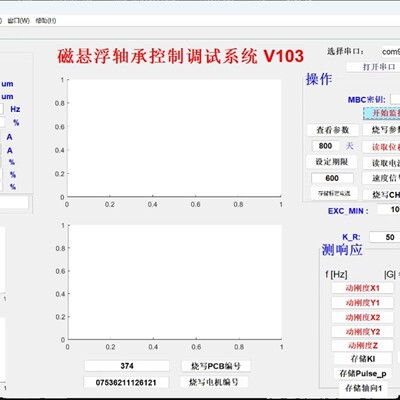
Task: Open the 帮助(H) menu
Action: [46, 21]
